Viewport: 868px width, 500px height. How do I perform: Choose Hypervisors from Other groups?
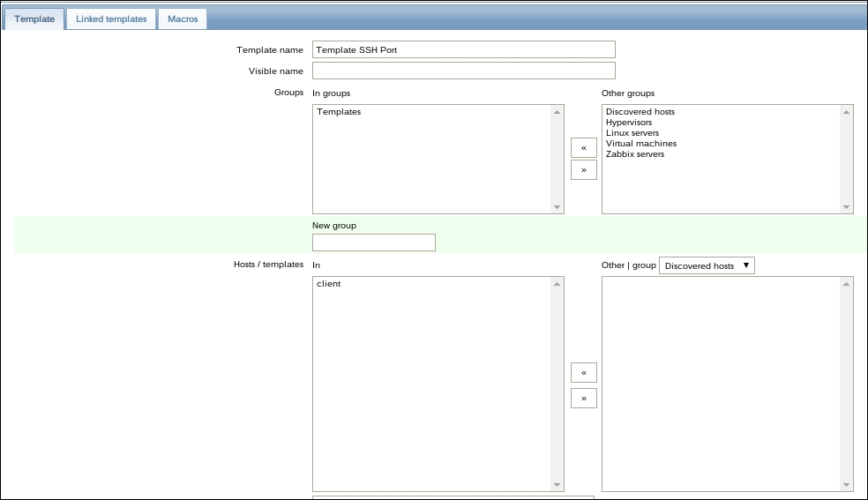coord(629,123)
